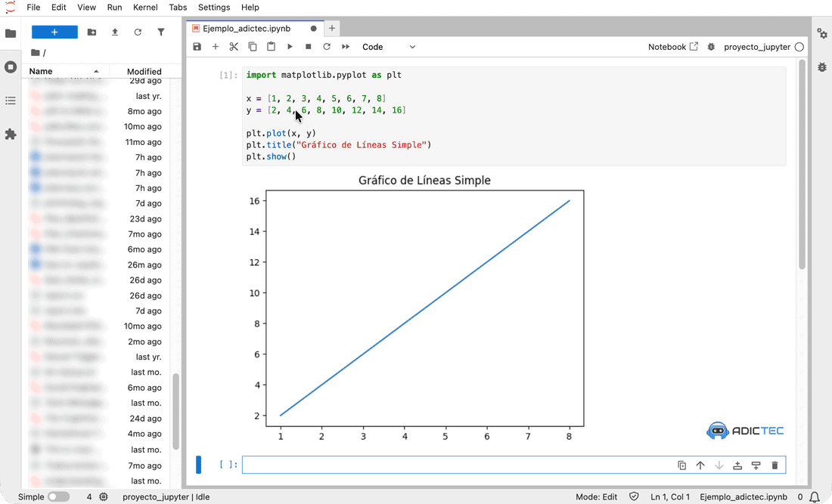Cut selected cells with scissors icon
The height and width of the screenshot is (504, 832).
pyautogui.click(x=234, y=46)
